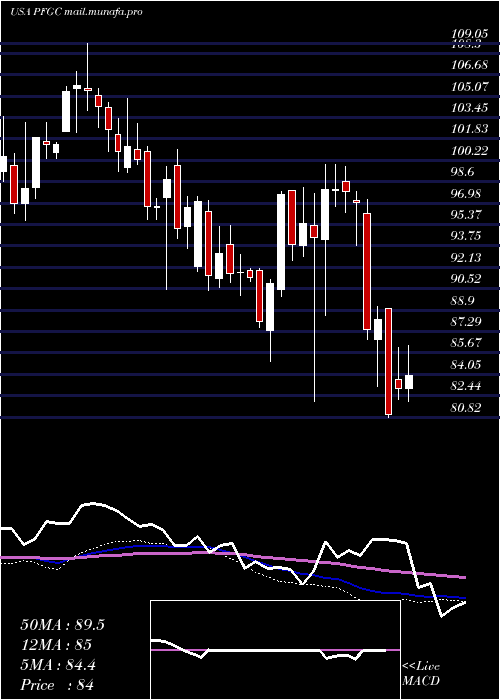Select the 105.07 price axis label
Screen dimensions: 500x700
pyautogui.click(x=469, y=87)
